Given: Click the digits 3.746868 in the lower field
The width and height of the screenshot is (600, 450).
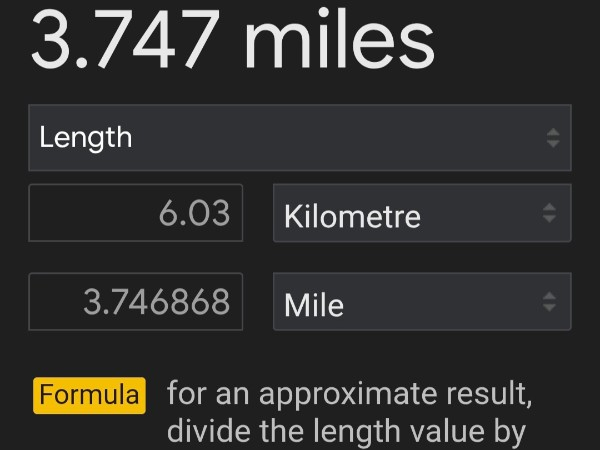Looking at the screenshot, I should pos(157,302).
